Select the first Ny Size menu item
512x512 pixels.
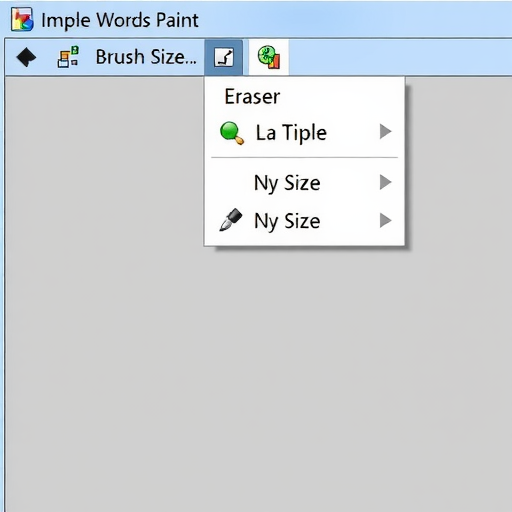pyautogui.click(x=304, y=182)
